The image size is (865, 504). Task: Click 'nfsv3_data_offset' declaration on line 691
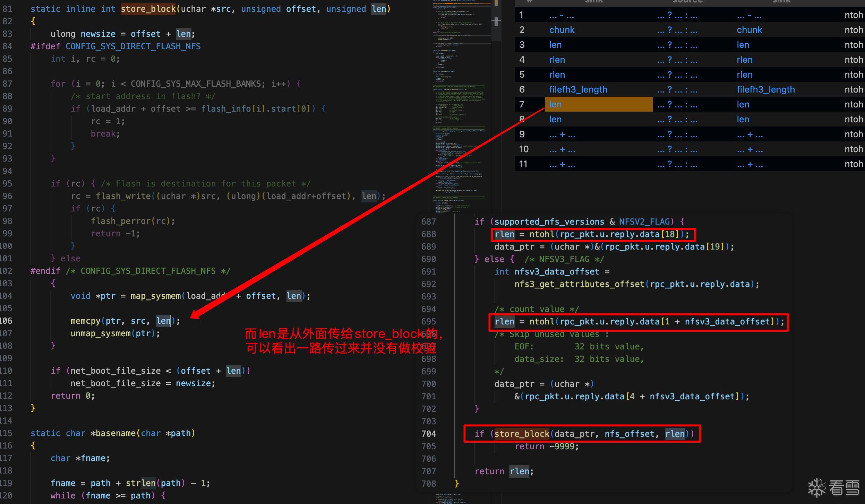pyautogui.click(x=557, y=272)
